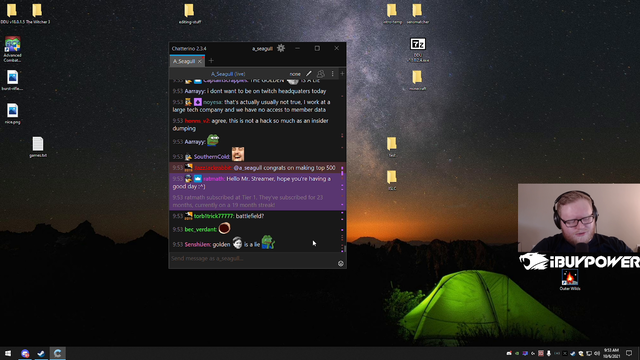Select the Outer Wilds desktop shortcut
This screenshot has height=360, width=640.
570,280
